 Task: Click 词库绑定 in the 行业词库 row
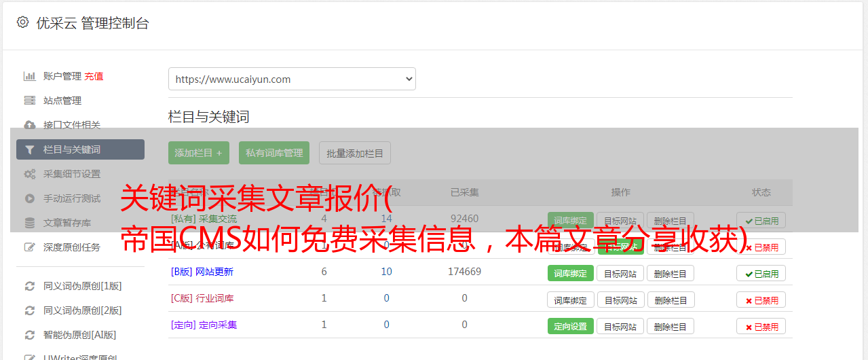coord(571,300)
